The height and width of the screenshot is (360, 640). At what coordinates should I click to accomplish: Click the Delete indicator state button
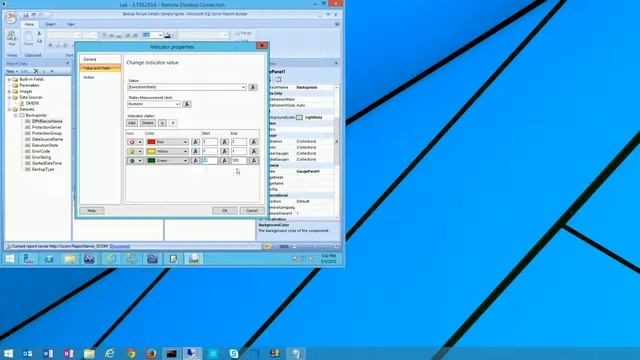click(148, 123)
